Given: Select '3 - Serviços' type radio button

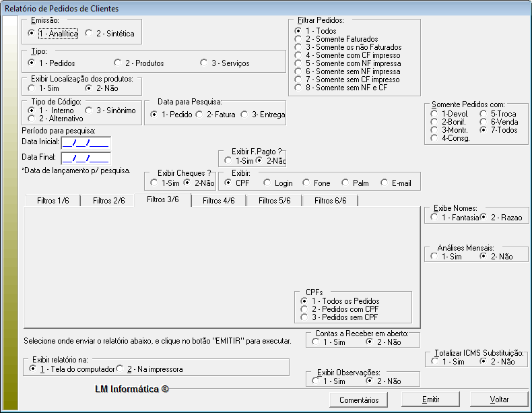Looking at the screenshot, I should (x=204, y=63).
